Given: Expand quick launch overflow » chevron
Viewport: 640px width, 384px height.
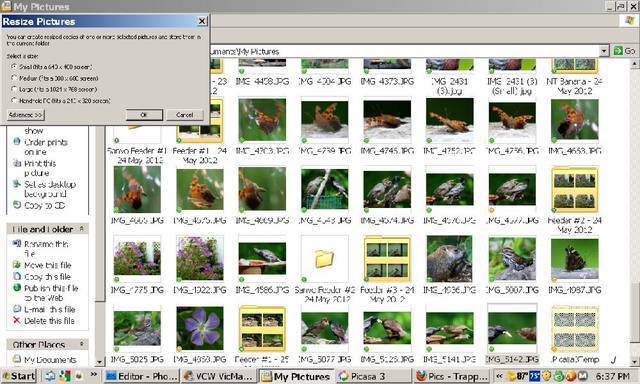Looking at the screenshot, I should 94,374.
